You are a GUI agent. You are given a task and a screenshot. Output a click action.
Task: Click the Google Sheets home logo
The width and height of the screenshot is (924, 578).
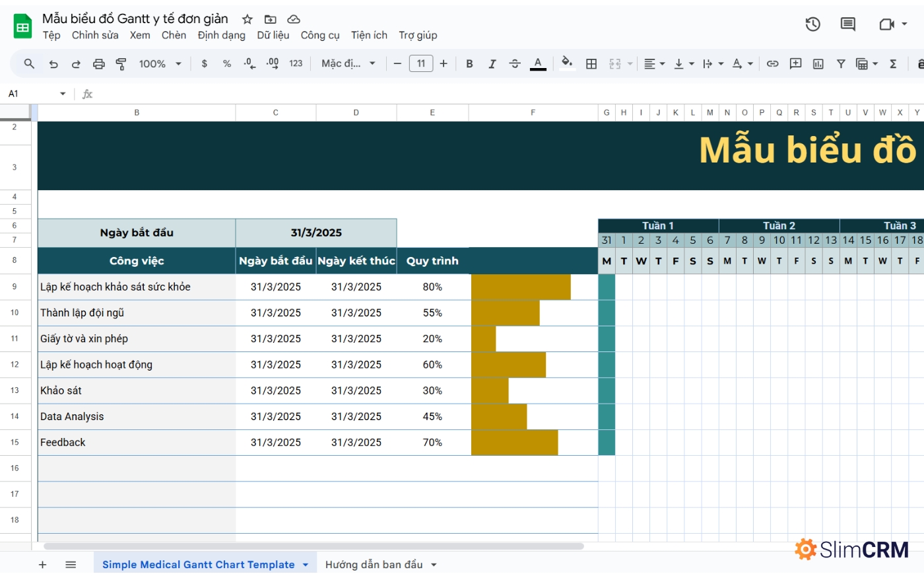(x=23, y=26)
